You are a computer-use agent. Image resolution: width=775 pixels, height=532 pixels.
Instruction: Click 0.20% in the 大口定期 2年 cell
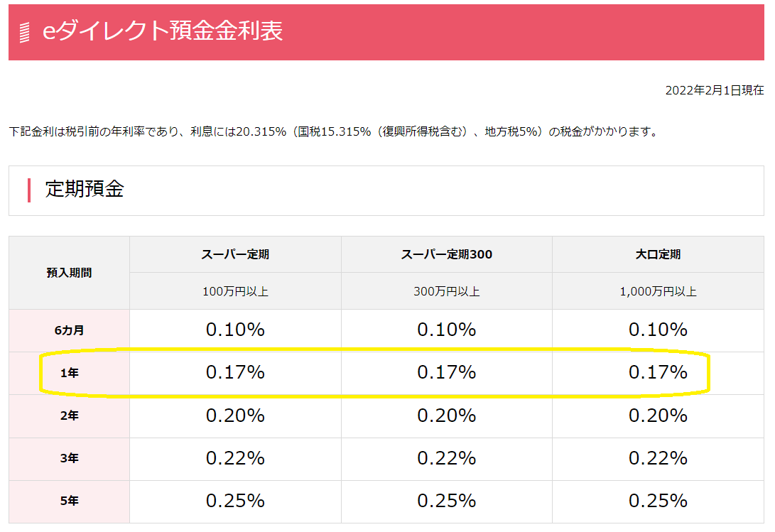pos(658,416)
